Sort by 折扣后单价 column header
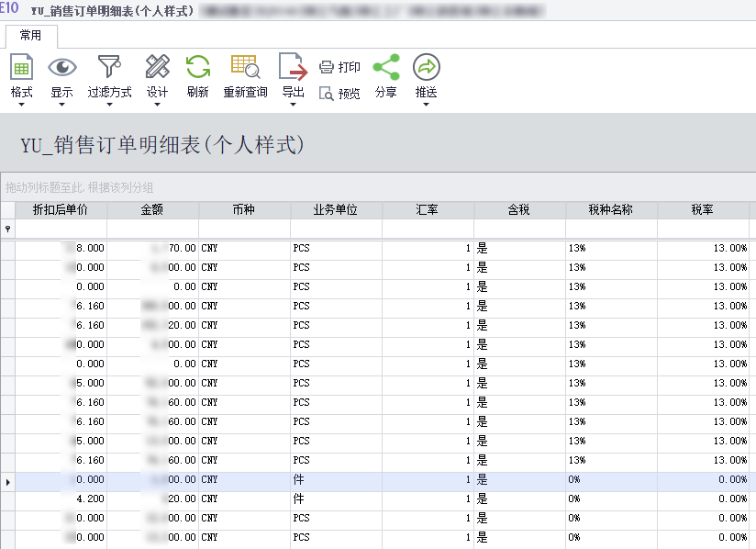Viewport: 756px width, 549px height. [x=61, y=210]
